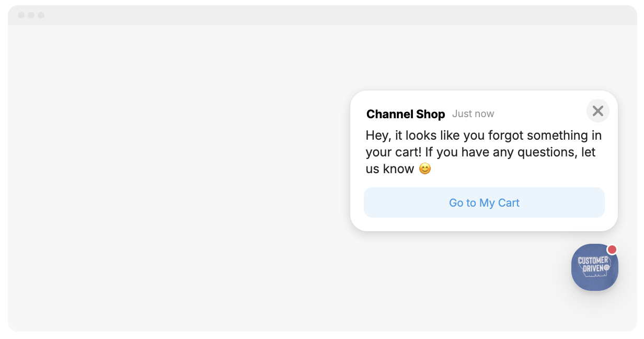Click the message line starting with your cart

[x=480, y=152]
